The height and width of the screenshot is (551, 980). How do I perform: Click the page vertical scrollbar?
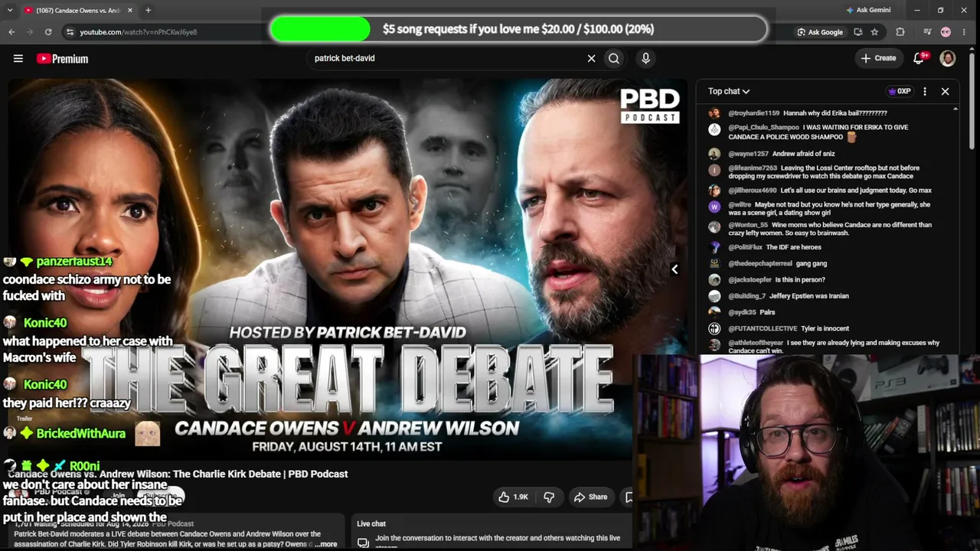(973, 99)
